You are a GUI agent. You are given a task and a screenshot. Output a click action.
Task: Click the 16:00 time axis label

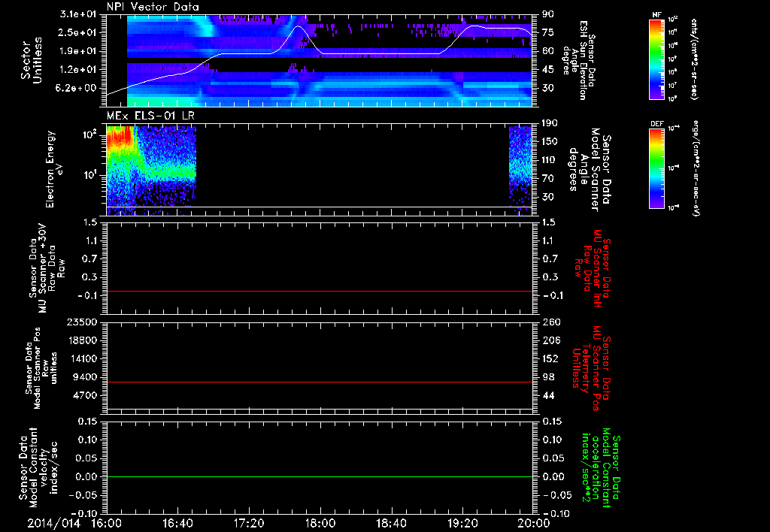tap(107, 523)
